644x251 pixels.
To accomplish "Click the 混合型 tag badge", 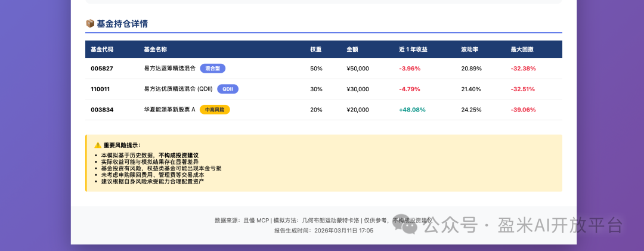I will [213, 69].
